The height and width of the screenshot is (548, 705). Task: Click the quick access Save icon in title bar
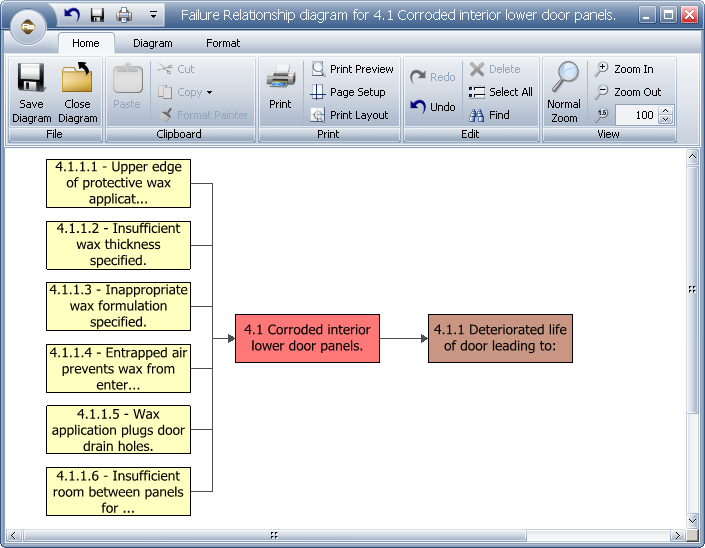[x=97, y=15]
